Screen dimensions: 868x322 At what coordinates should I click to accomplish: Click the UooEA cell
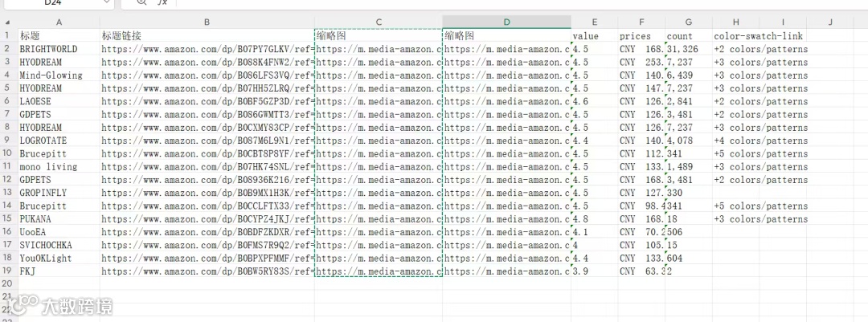pyautogui.click(x=59, y=232)
